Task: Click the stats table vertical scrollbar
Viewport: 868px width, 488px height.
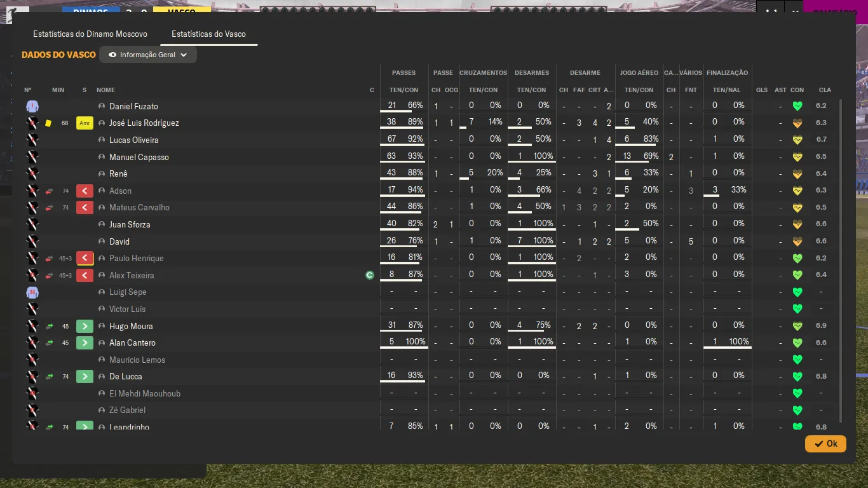Action: click(x=841, y=261)
